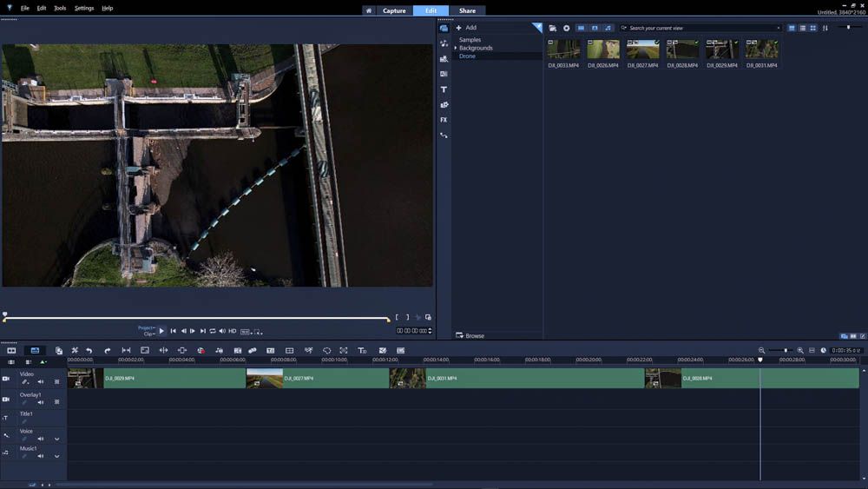The height and width of the screenshot is (489, 868).
Task: Switch to the Capture tab
Action: click(x=394, y=10)
